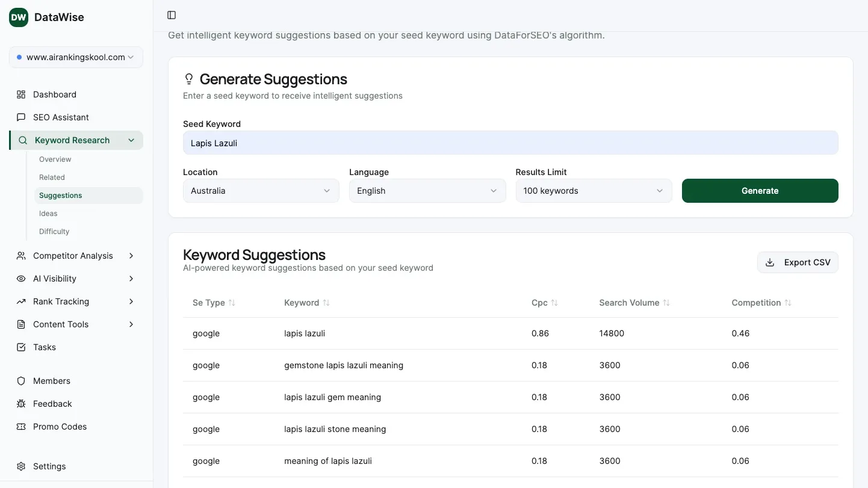Select the Keyword Research magnifier icon
This screenshot has width=868, height=488.
(22, 140)
